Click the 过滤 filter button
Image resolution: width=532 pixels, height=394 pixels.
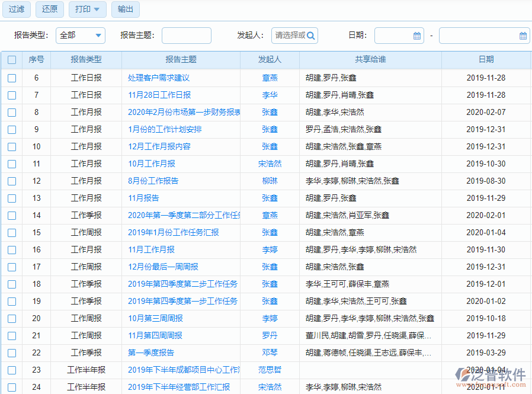coord(16,9)
